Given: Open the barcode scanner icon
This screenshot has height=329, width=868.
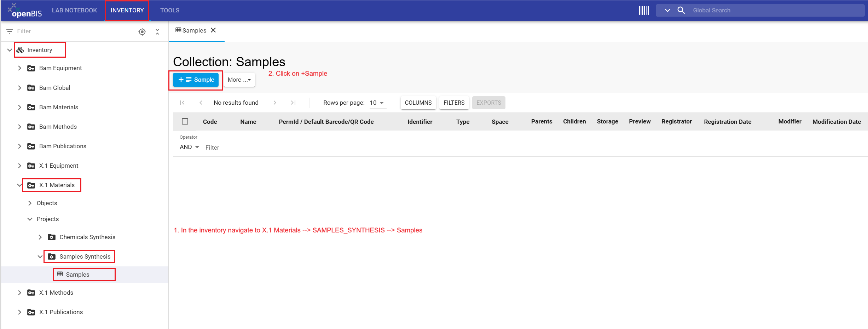Looking at the screenshot, I should (644, 10).
